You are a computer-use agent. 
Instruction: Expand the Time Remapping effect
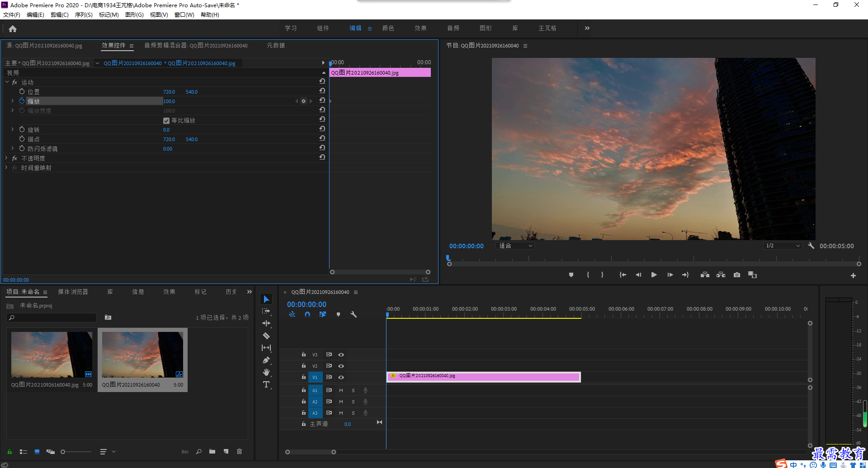tap(6, 167)
